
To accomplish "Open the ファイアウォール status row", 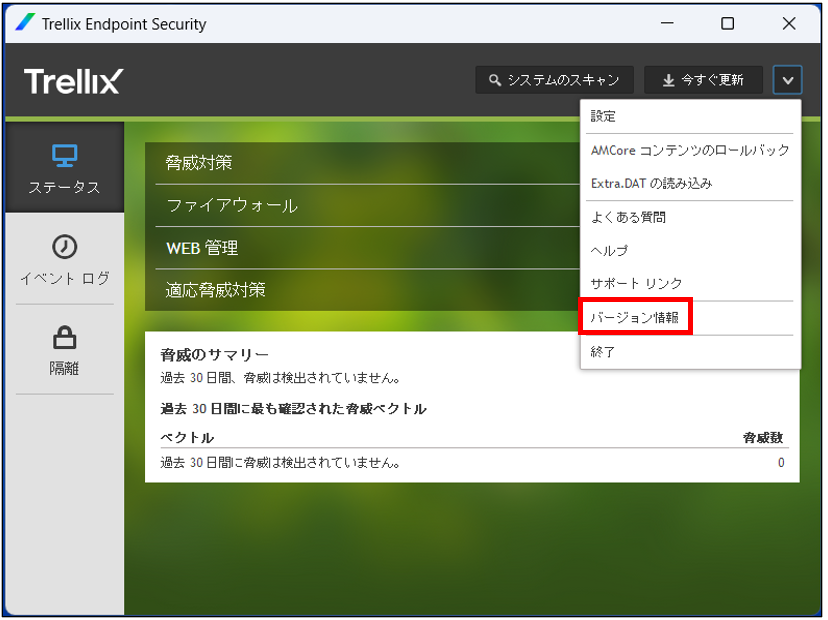I will point(362,205).
